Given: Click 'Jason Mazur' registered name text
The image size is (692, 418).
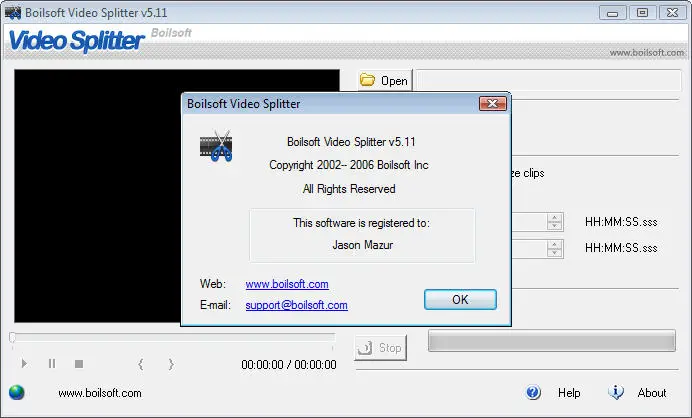Looking at the screenshot, I should [x=362, y=245].
